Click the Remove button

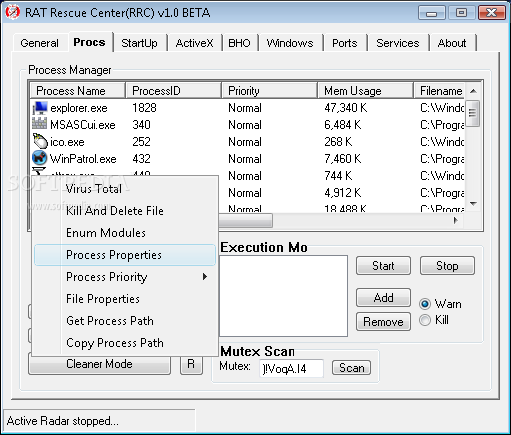point(383,322)
